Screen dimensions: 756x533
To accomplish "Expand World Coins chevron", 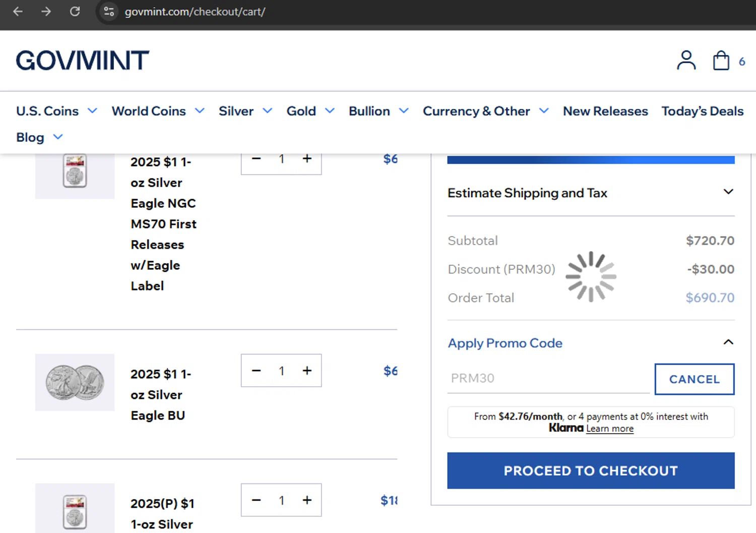I will click(200, 110).
